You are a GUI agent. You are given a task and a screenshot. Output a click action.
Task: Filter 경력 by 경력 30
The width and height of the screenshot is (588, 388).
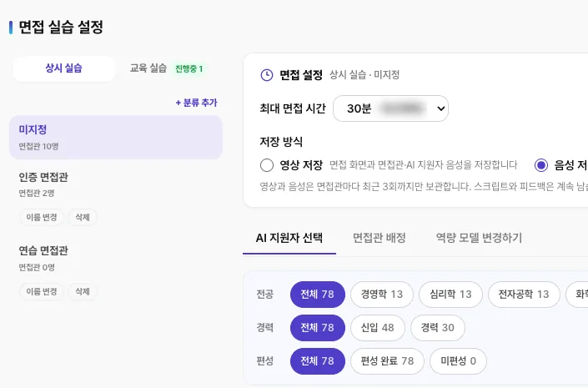click(438, 328)
